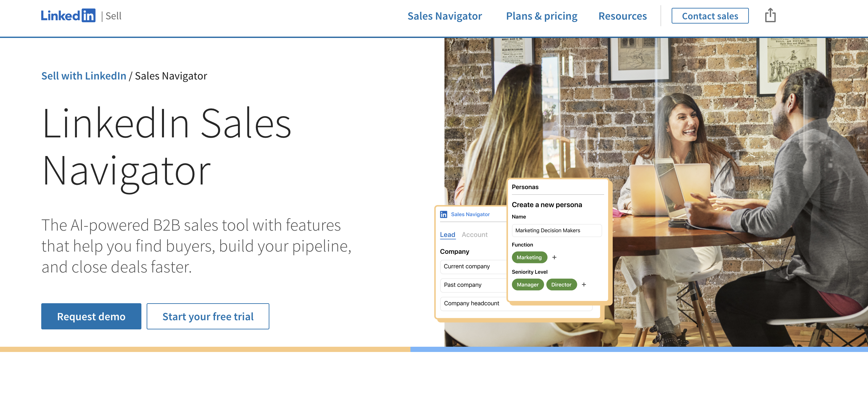Image resolution: width=868 pixels, height=403 pixels.
Task: Click plus icon next to Marketing tag
Action: [x=554, y=257]
